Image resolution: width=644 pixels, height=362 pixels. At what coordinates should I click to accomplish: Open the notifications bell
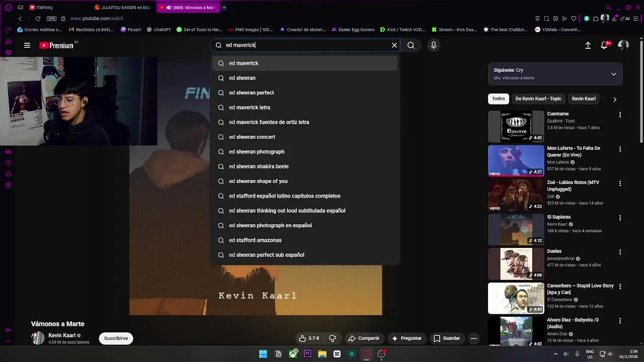pyautogui.click(x=605, y=45)
